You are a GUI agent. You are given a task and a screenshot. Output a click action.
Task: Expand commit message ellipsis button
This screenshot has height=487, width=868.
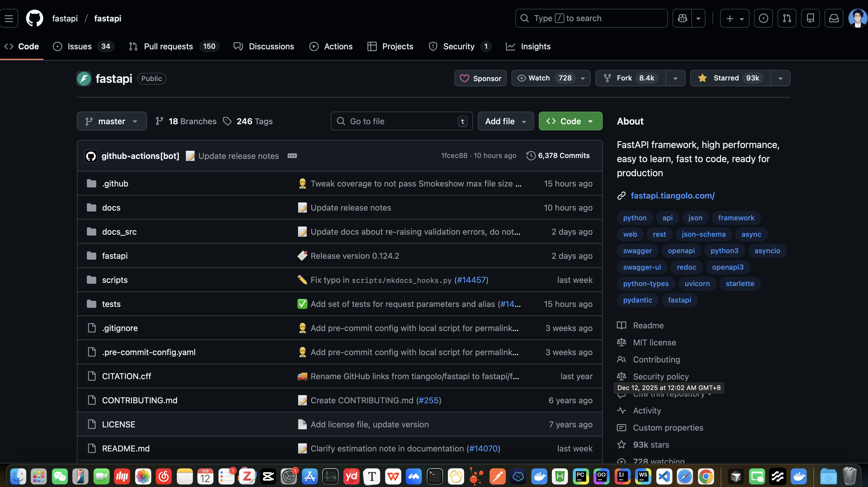pyautogui.click(x=292, y=155)
